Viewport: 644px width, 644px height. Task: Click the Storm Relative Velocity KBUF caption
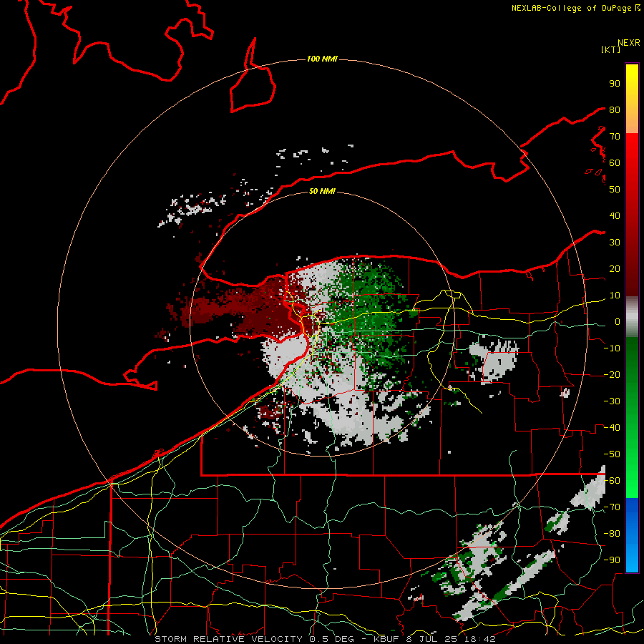tap(325, 639)
